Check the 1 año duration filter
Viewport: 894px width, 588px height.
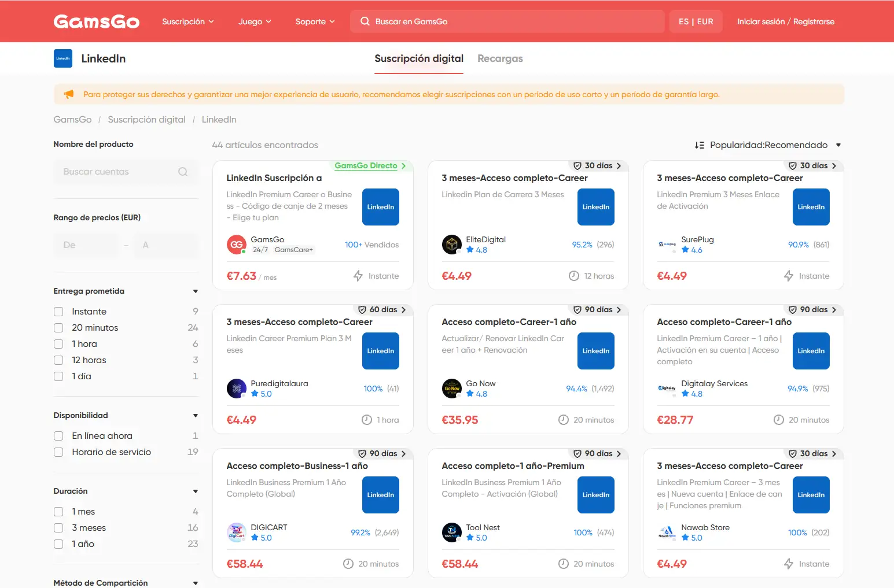pos(58,544)
